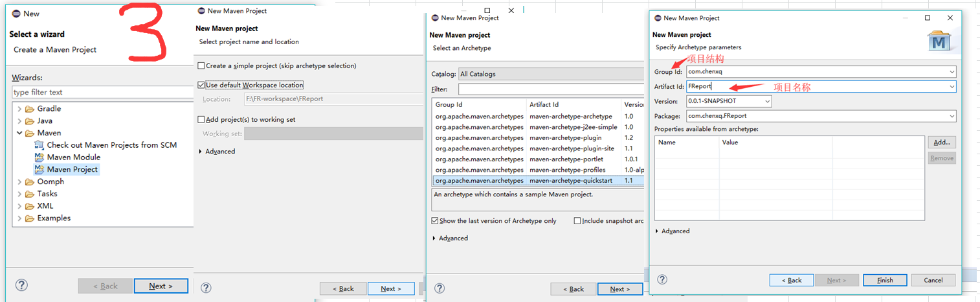
Task: Select the maven-archetype-profiles row
Action: point(539,170)
